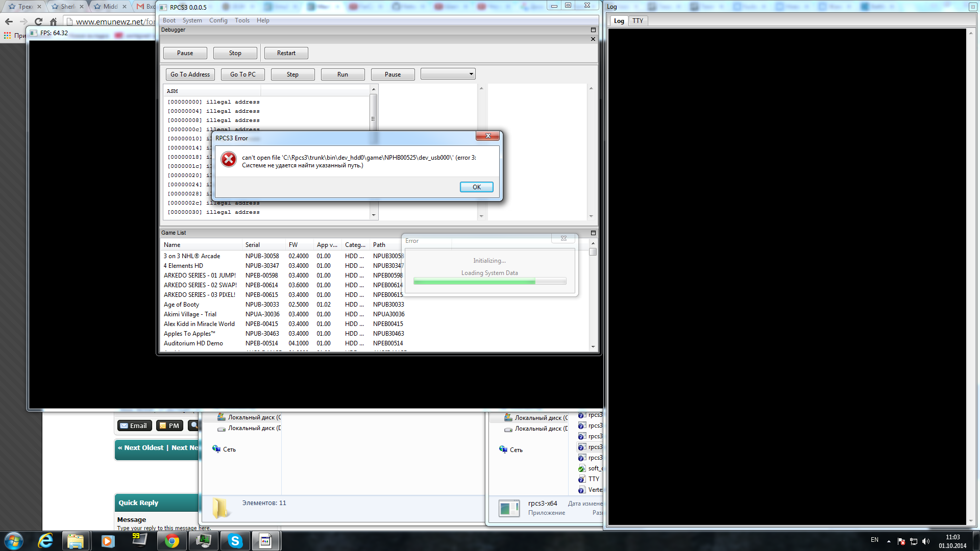Image resolution: width=980 pixels, height=551 pixels.
Task: Close the 'Midd' Chrome tab
Action: point(124,7)
